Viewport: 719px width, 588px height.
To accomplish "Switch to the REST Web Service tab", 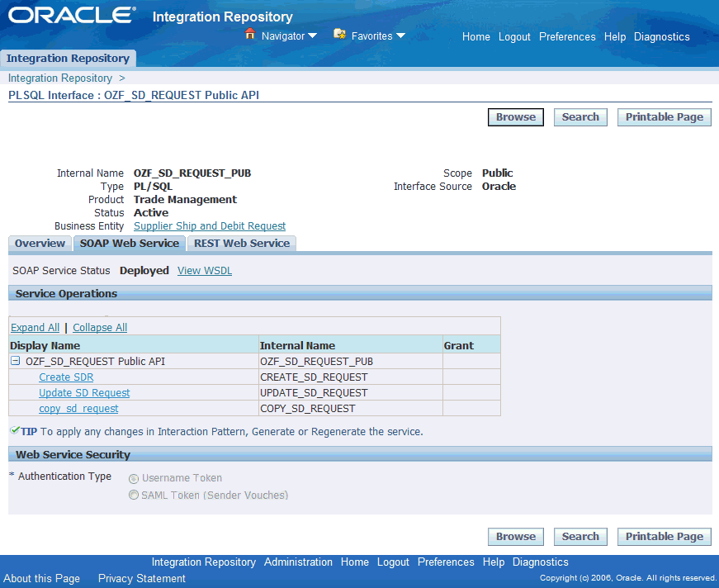I will point(242,244).
